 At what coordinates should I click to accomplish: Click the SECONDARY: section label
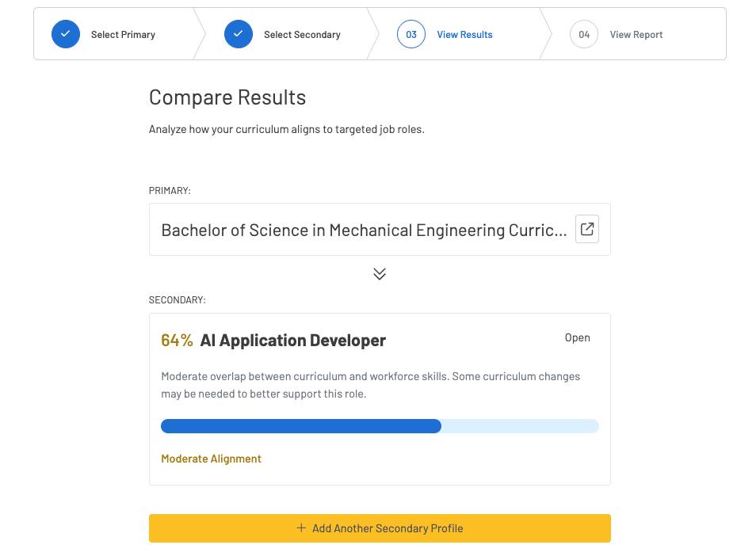(178, 300)
